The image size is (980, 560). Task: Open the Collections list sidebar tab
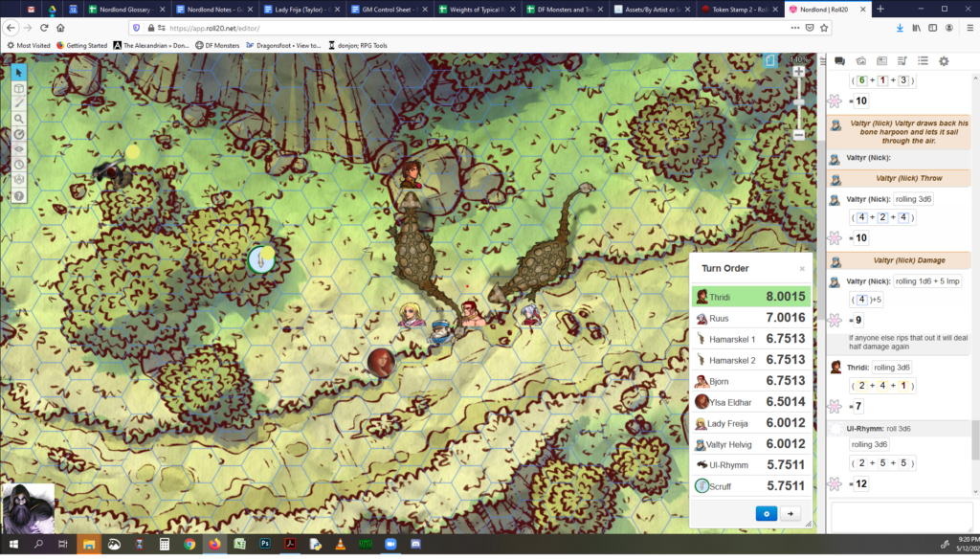(x=923, y=60)
